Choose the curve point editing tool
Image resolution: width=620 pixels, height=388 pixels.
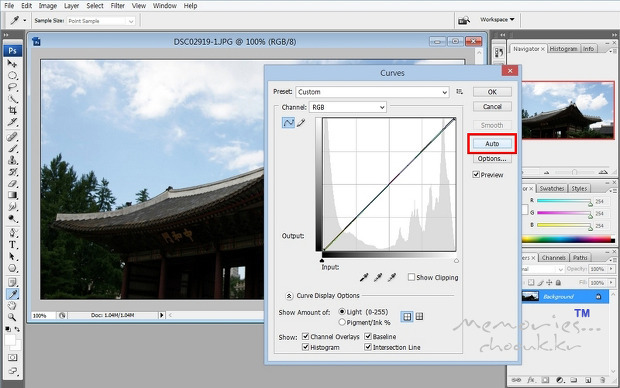pos(288,123)
